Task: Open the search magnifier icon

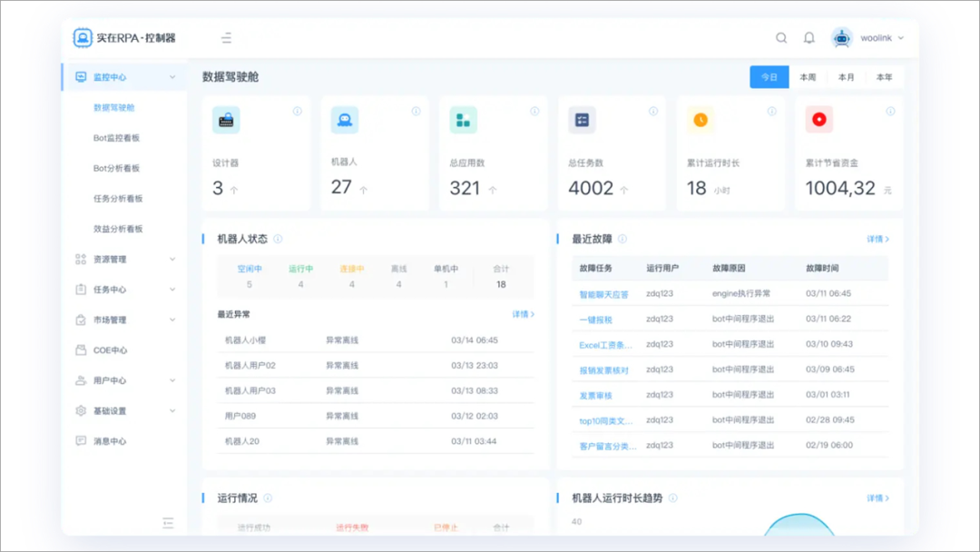Action: click(x=781, y=38)
